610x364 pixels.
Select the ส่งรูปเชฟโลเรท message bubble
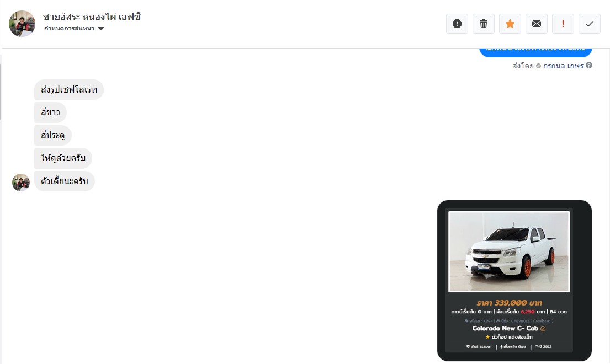pyautogui.click(x=69, y=90)
